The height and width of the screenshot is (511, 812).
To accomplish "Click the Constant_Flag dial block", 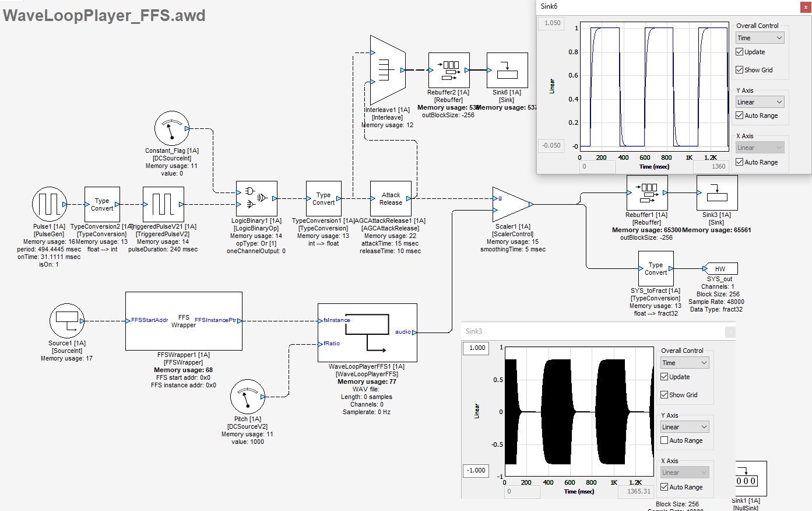I will pos(171,128).
